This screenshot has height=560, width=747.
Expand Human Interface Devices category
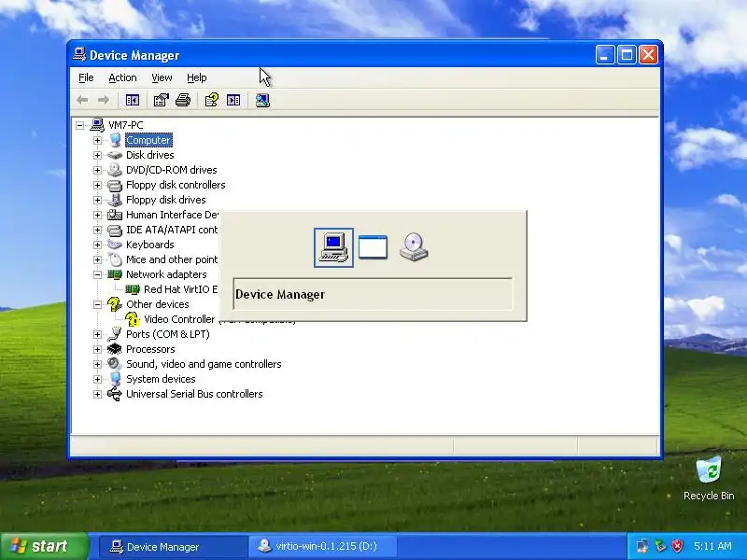tap(98, 215)
